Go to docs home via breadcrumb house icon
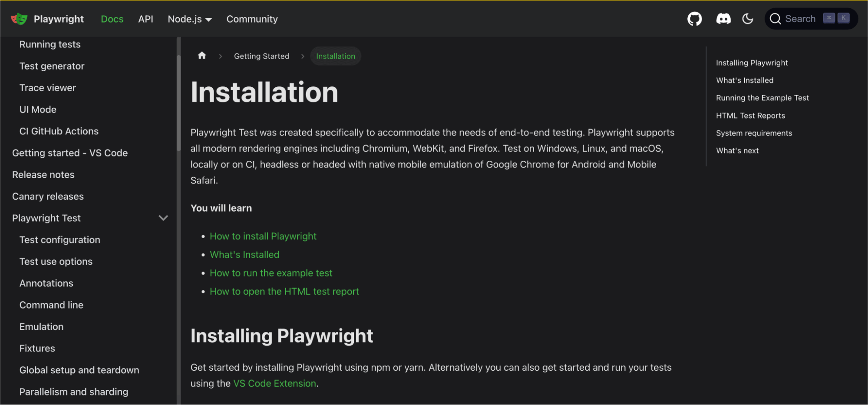The width and height of the screenshot is (868, 405). pyautogui.click(x=202, y=56)
